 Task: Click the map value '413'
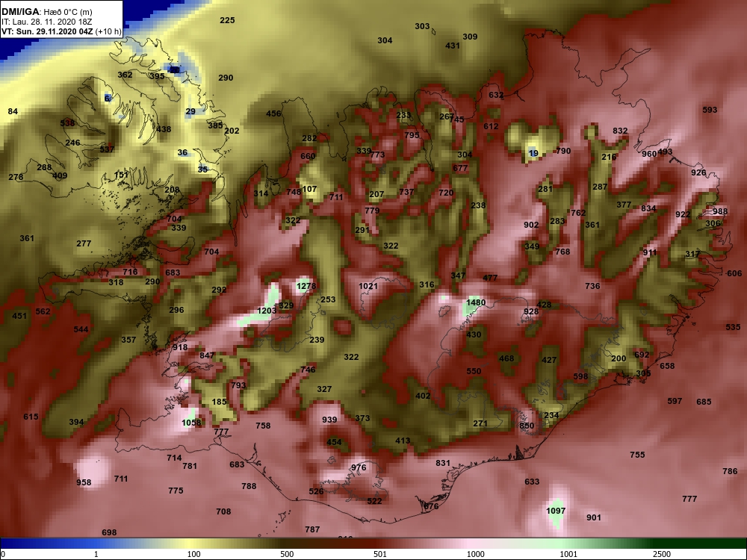tap(403, 441)
